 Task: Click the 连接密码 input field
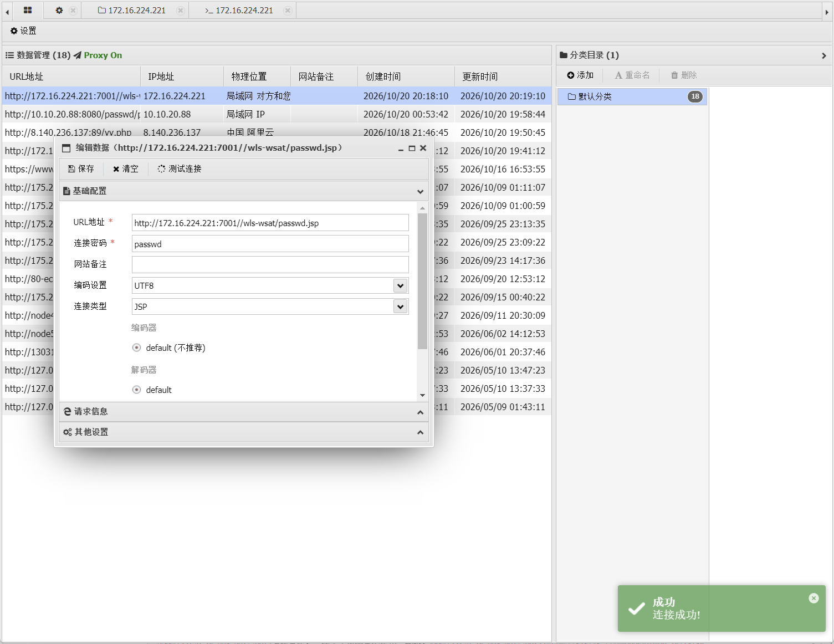point(270,244)
